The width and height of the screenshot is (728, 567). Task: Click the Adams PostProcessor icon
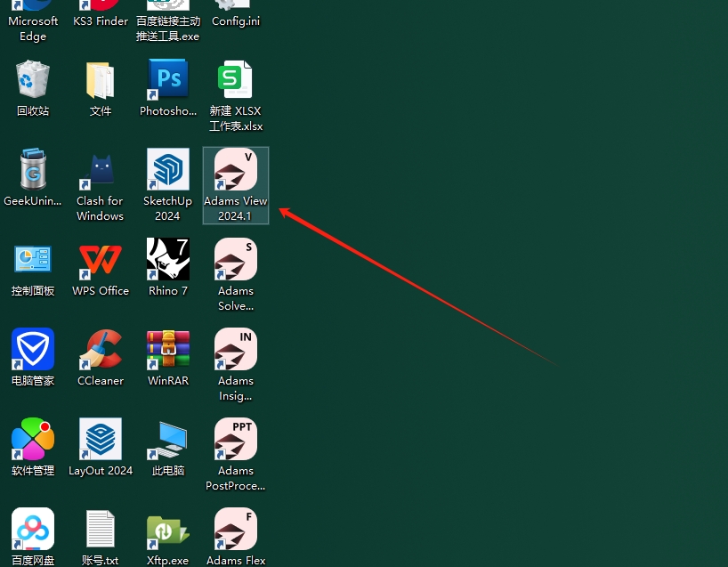[x=236, y=441]
